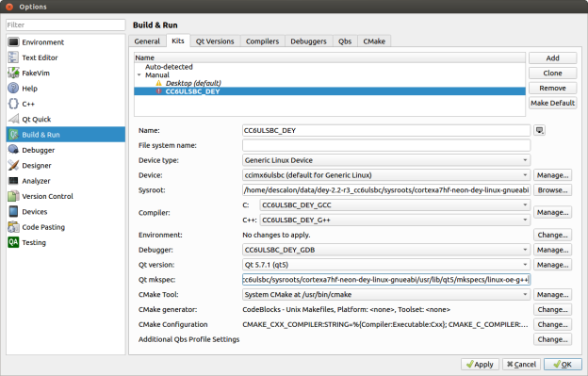The height and width of the screenshot is (376, 588).
Task: Click the warning icon on Desktop kit
Action: click(x=159, y=83)
